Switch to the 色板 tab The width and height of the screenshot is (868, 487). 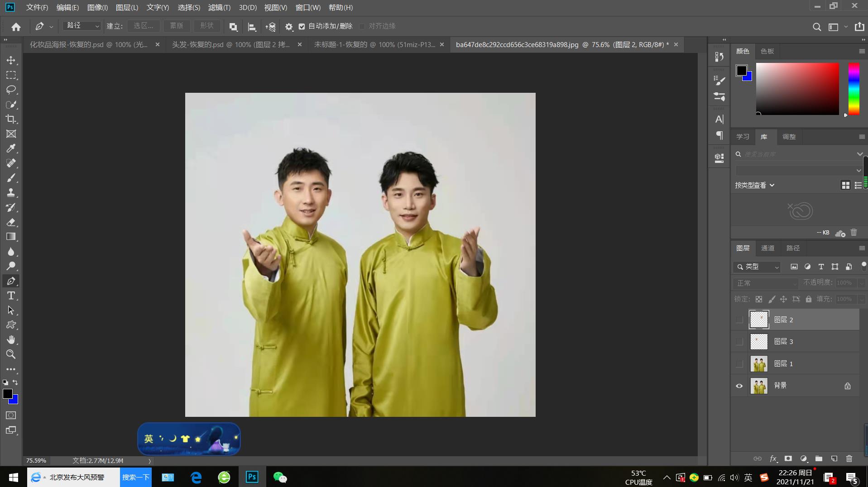(767, 51)
